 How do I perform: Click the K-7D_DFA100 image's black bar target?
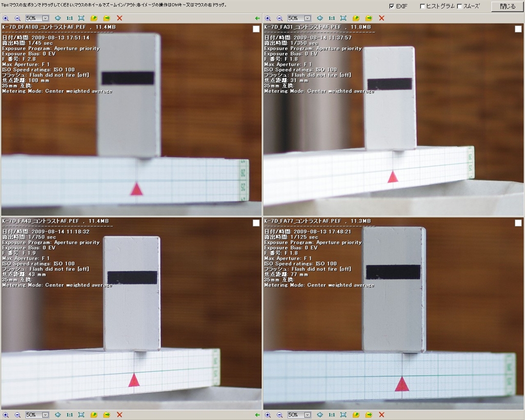(x=128, y=78)
